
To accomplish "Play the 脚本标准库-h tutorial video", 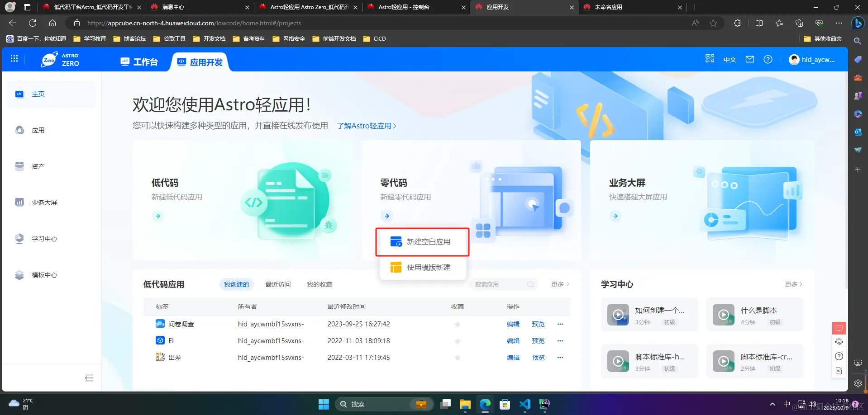I will [618, 361].
